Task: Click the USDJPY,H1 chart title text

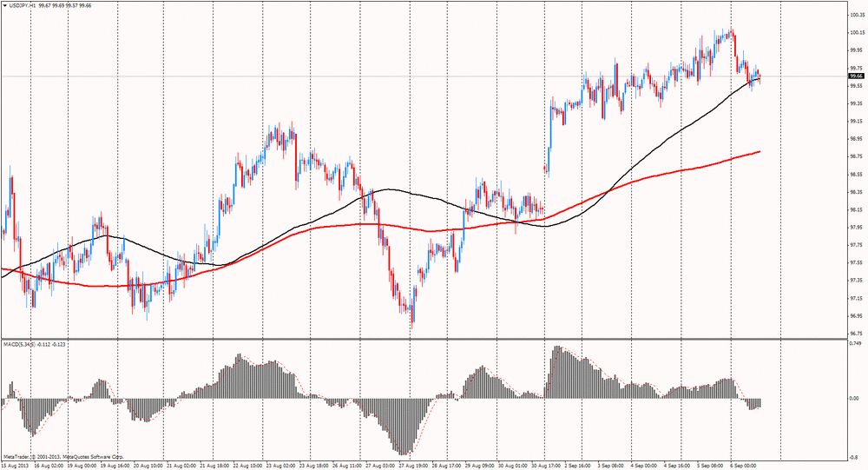Action: pyautogui.click(x=23, y=5)
